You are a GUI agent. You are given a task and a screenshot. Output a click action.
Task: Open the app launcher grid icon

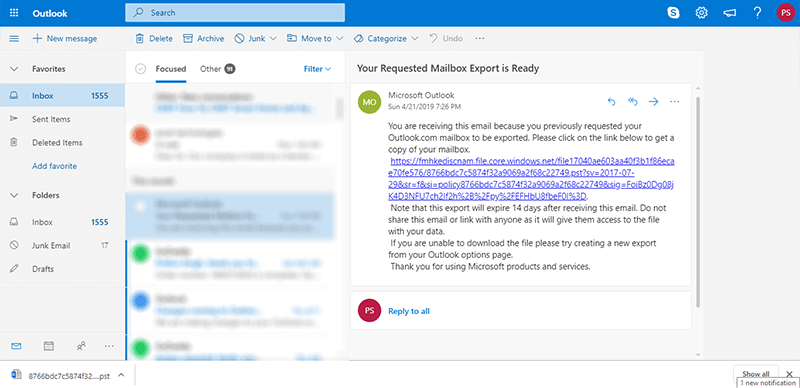(14, 13)
